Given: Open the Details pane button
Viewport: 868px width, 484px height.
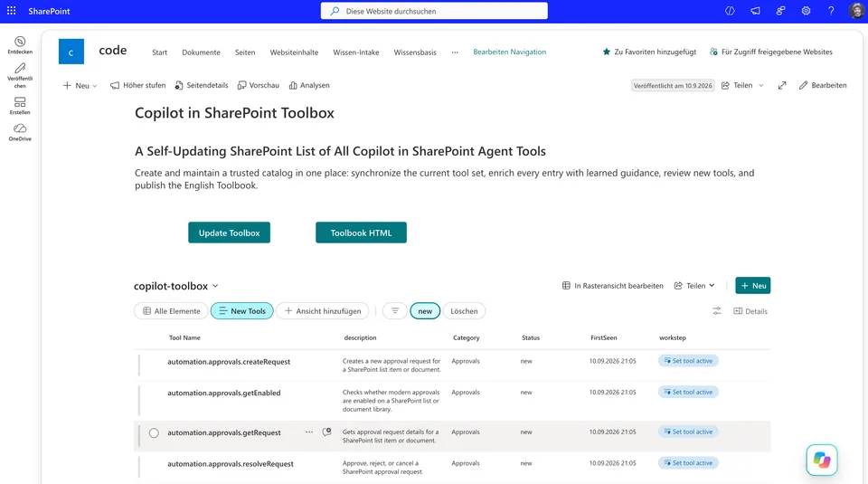Looking at the screenshot, I should [x=750, y=311].
